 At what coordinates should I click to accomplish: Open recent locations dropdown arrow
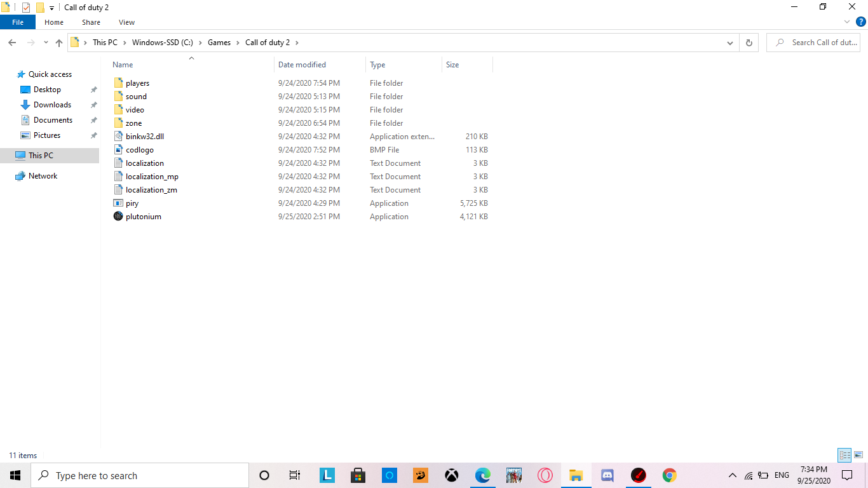click(46, 43)
